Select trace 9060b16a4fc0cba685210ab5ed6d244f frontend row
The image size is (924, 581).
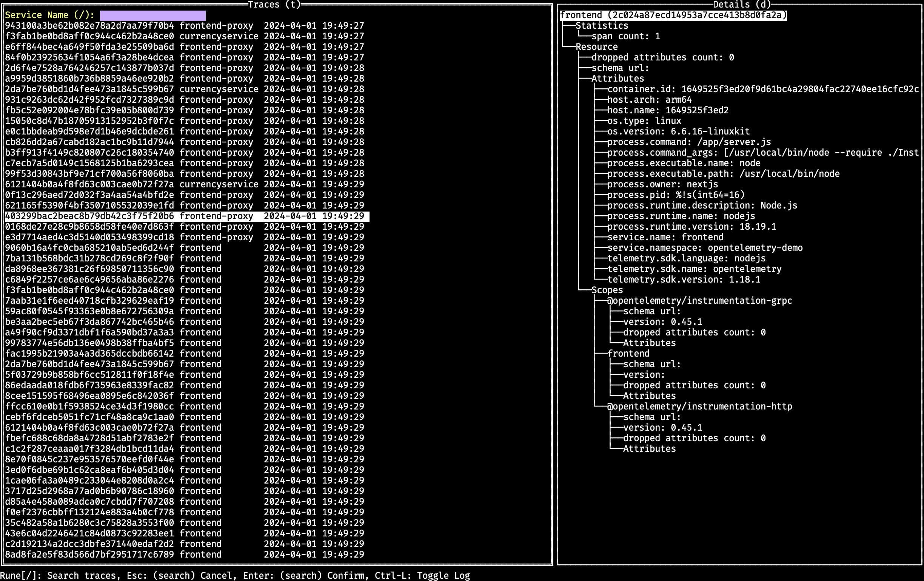pyautogui.click(x=184, y=248)
